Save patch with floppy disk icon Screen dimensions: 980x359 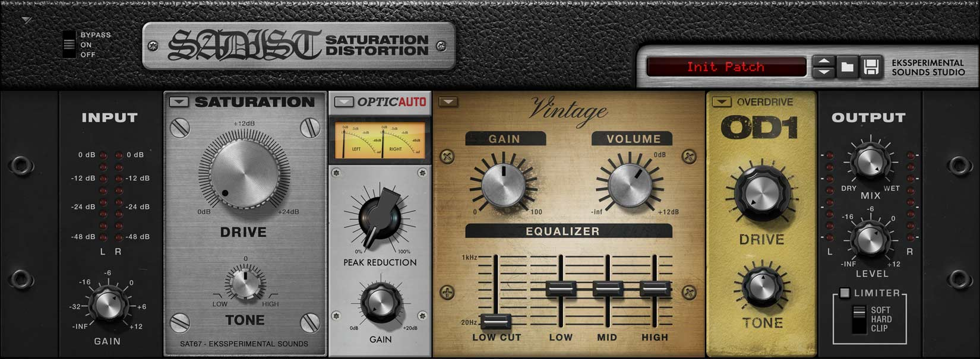[871, 67]
